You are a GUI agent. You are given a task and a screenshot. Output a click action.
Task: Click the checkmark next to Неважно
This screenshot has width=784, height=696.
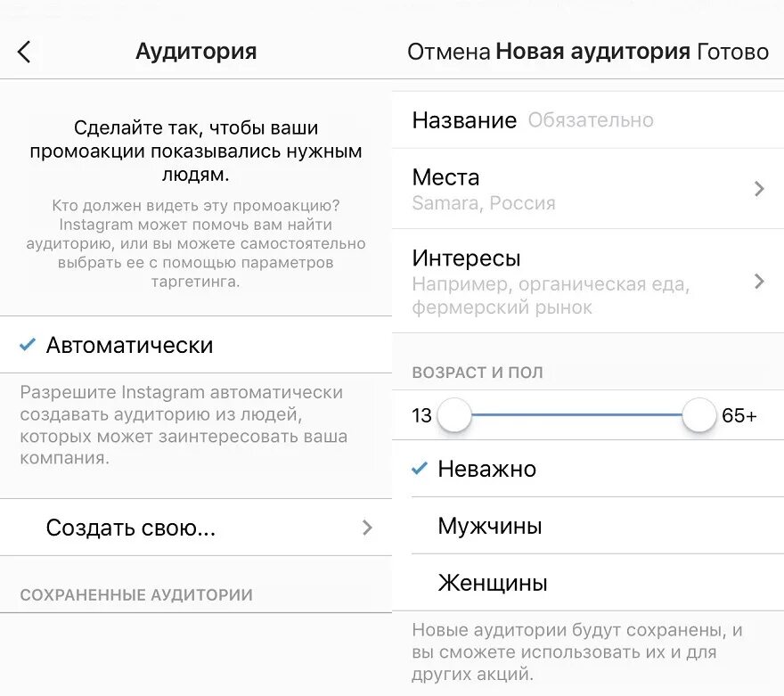tap(421, 469)
